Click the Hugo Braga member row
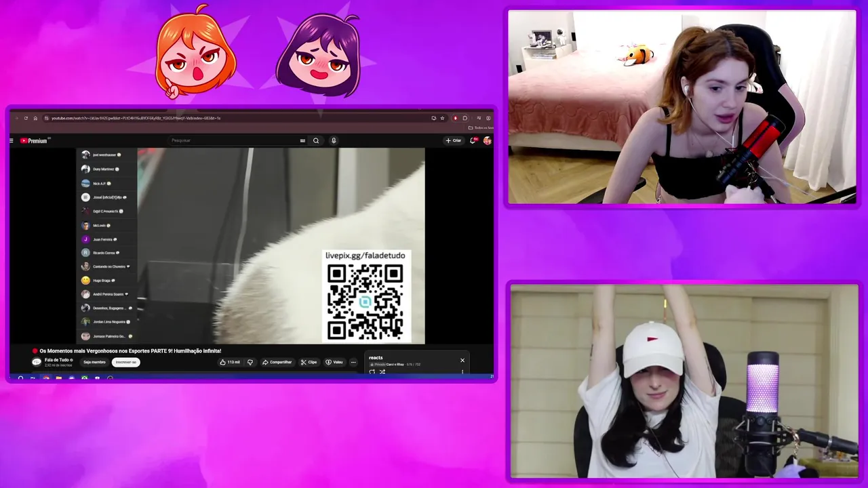 tap(106, 281)
